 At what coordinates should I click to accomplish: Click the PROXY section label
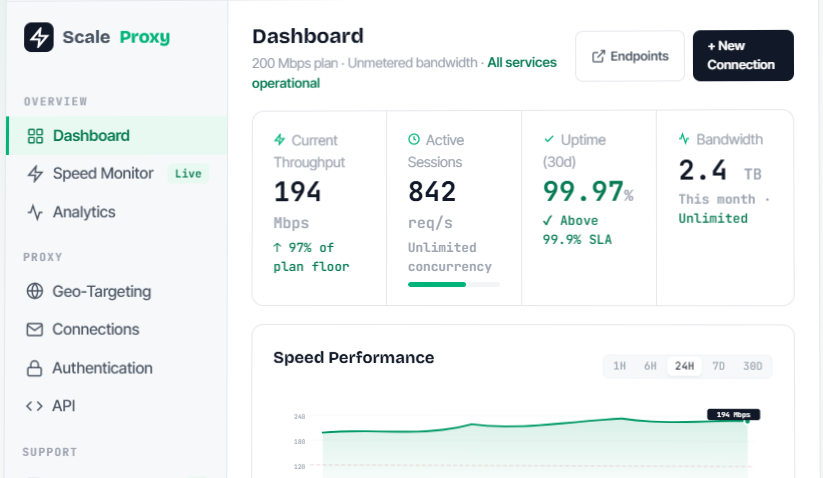[43, 257]
